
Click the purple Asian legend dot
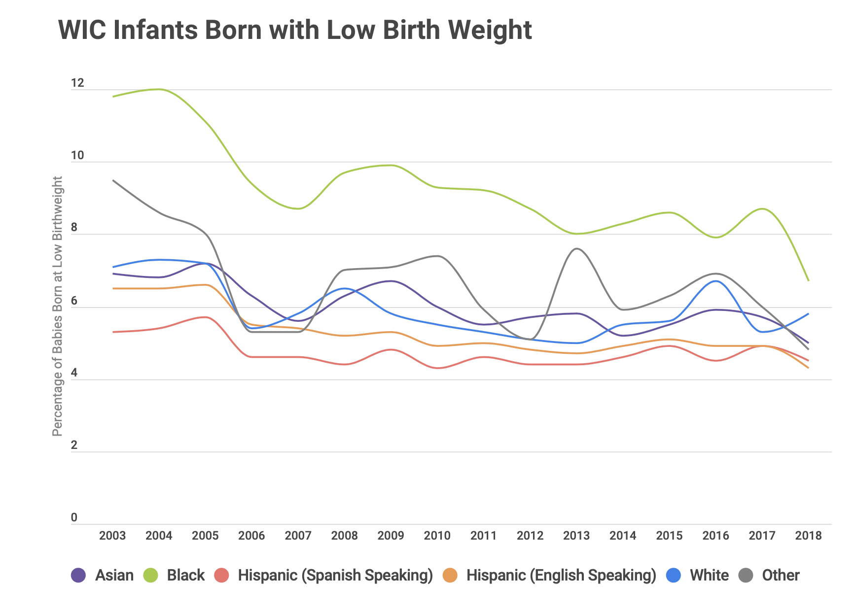[x=79, y=575]
